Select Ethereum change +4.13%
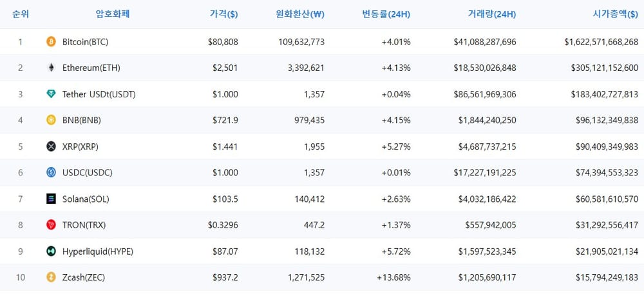The width and height of the screenshot is (644, 296). 396,68
